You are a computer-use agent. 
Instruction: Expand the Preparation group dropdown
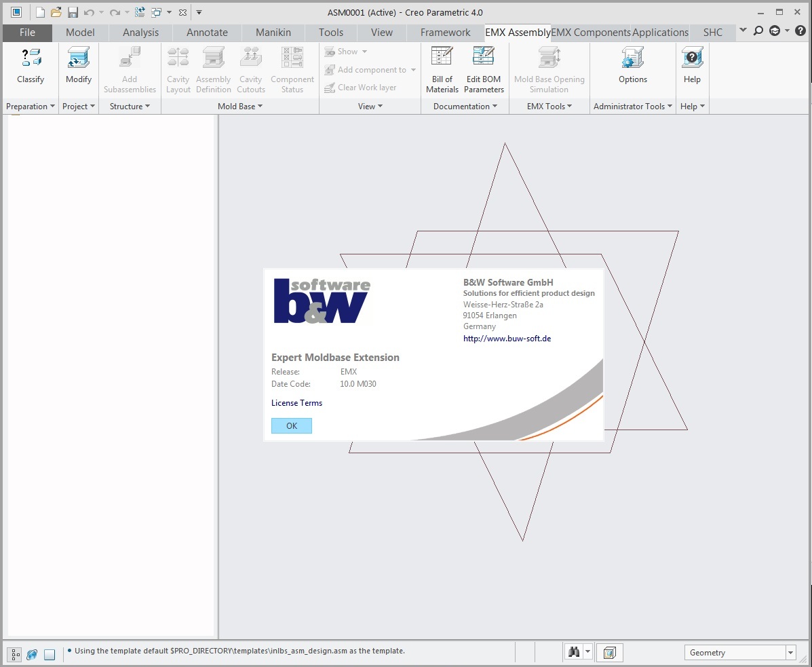[x=30, y=106]
